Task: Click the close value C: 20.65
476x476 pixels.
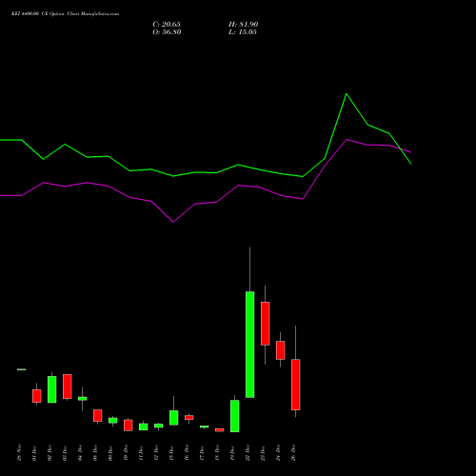Action: pos(167,25)
